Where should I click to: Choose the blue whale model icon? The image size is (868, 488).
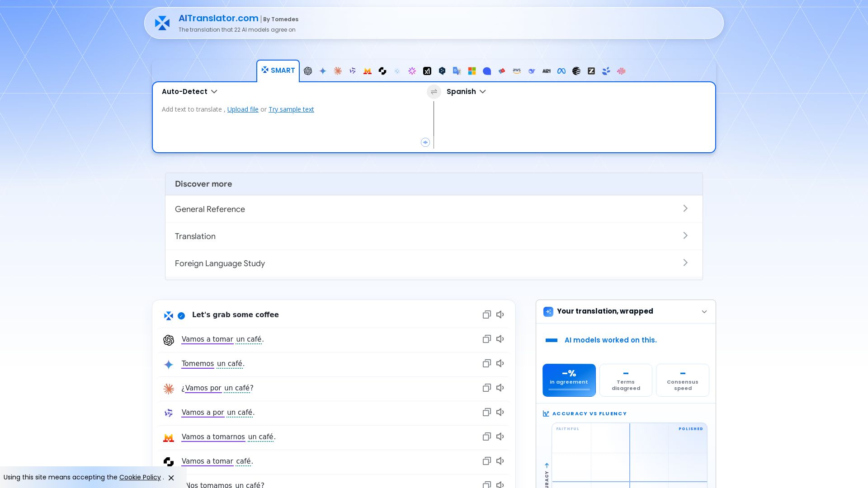coord(532,71)
